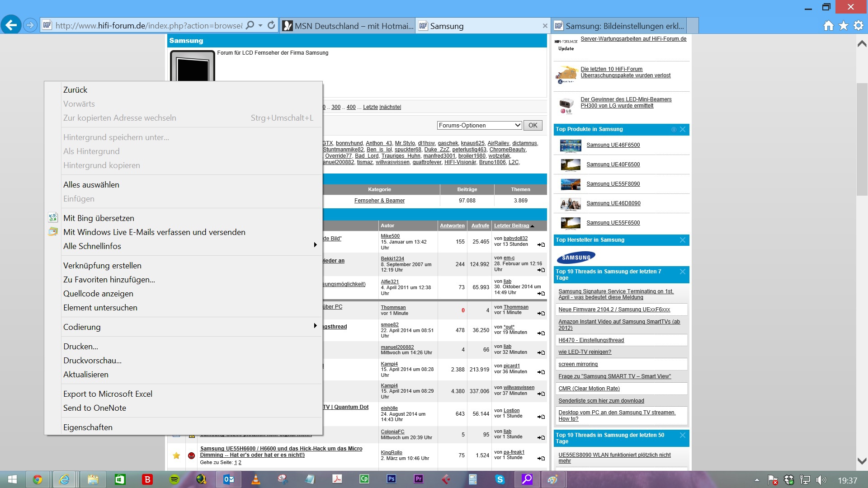This screenshot has width=868, height=488.
Task: Close the Samsung browser tab
Action: point(545,26)
